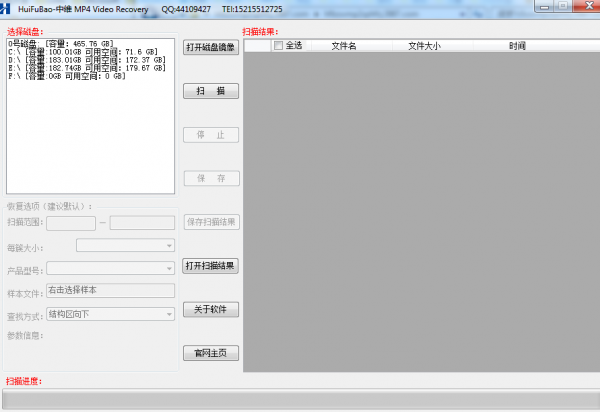Click the 打开磁盘镜像 button

pos(211,47)
